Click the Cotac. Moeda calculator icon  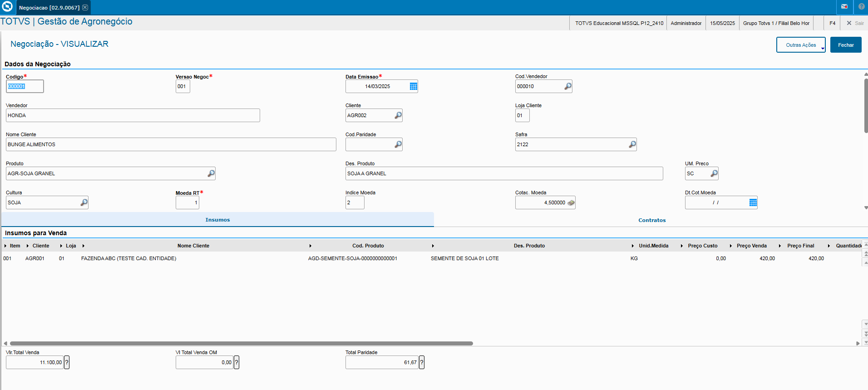[571, 202]
